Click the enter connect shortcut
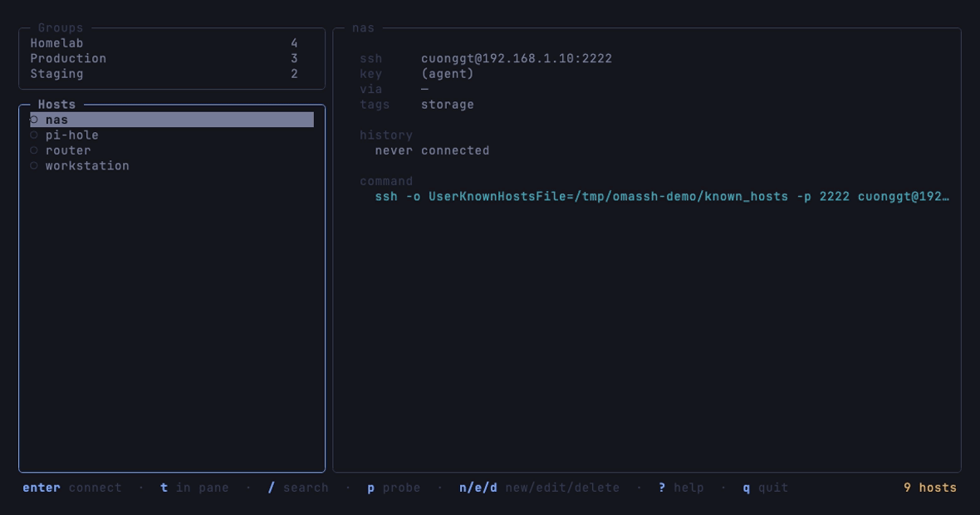 (72, 488)
